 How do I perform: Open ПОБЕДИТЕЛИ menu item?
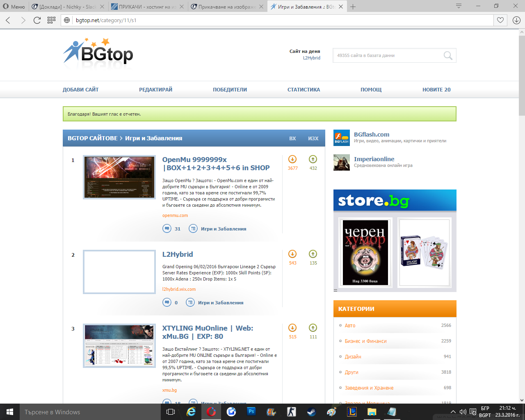(x=230, y=89)
